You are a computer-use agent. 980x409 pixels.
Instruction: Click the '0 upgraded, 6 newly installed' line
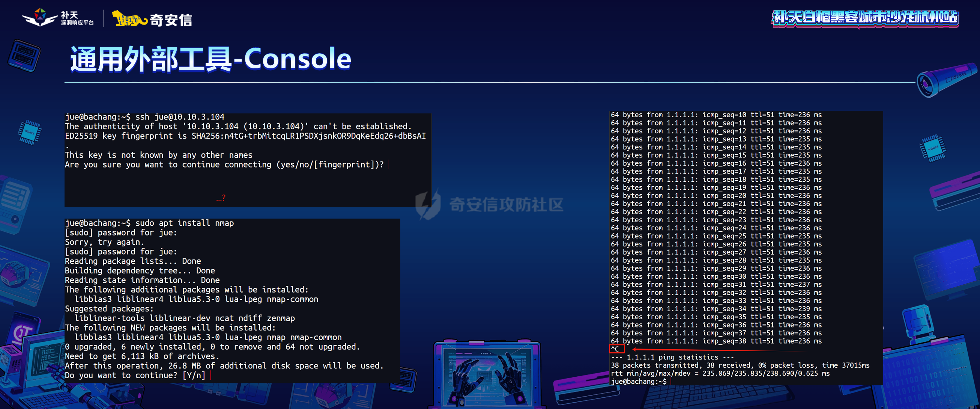click(212, 347)
